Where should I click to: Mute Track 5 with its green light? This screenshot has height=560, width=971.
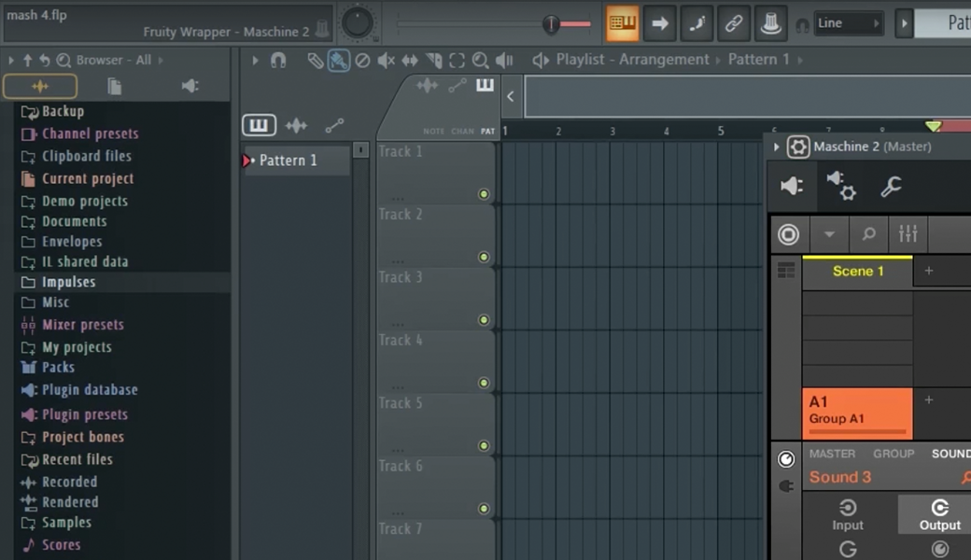tap(484, 445)
